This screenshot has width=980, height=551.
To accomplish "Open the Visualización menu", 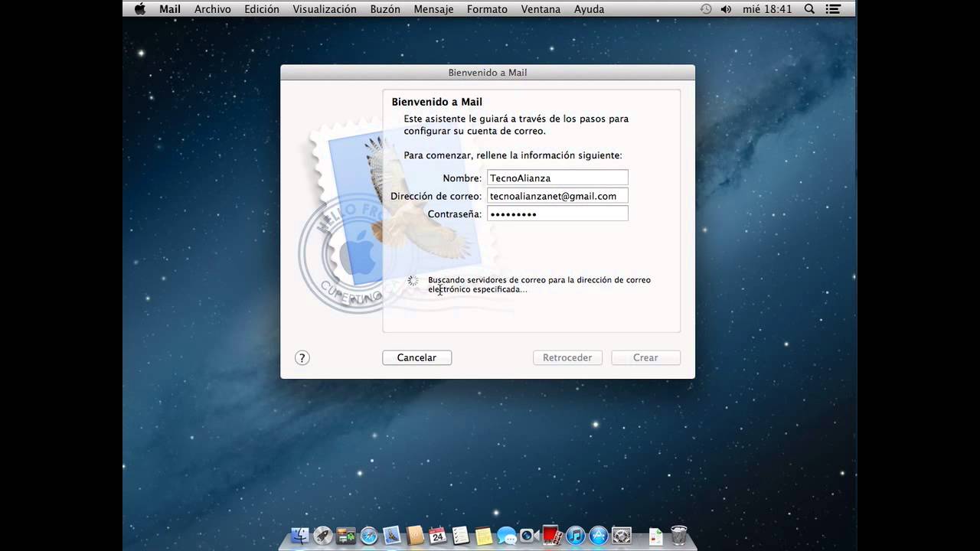I will 325,9.
